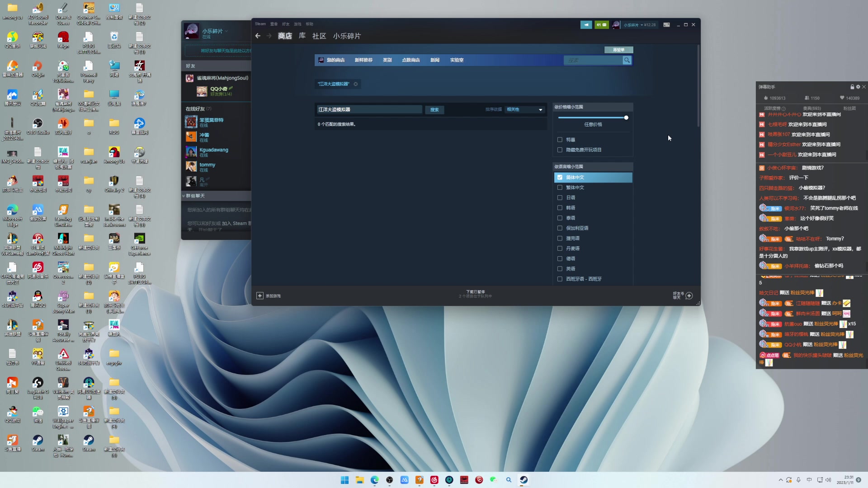Select the Pummel Party desktop icon
The width and height of the screenshot is (868, 488).
coord(89,72)
